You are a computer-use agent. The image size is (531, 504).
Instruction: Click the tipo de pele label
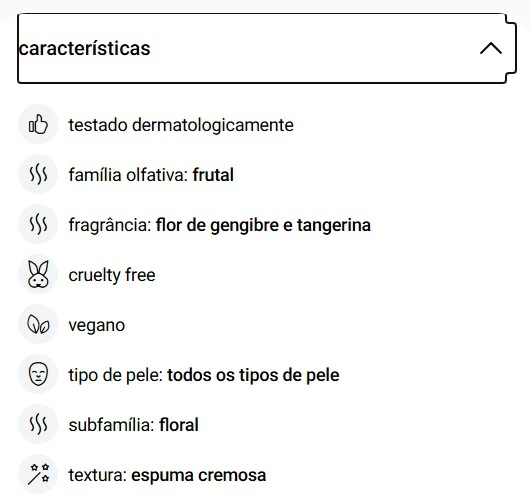coord(116,375)
